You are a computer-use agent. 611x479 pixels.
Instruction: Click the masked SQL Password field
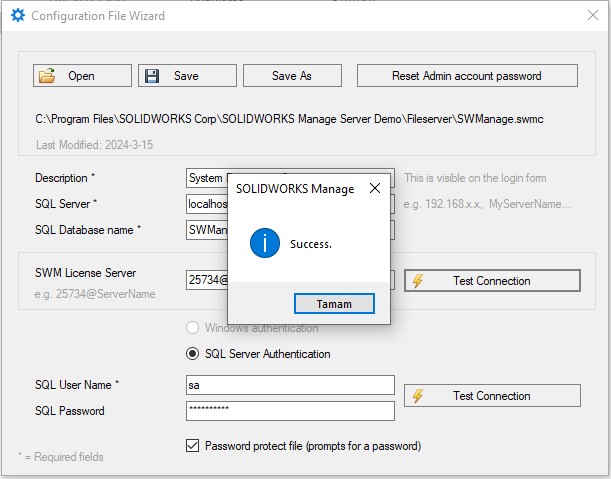click(x=290, y=411)
